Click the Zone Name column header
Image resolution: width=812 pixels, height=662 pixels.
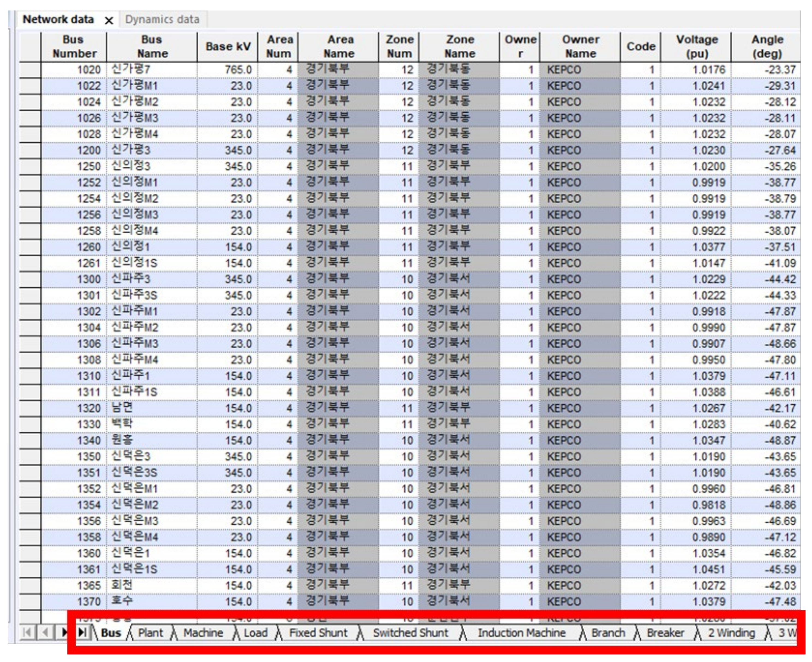[x=459, y=47]
